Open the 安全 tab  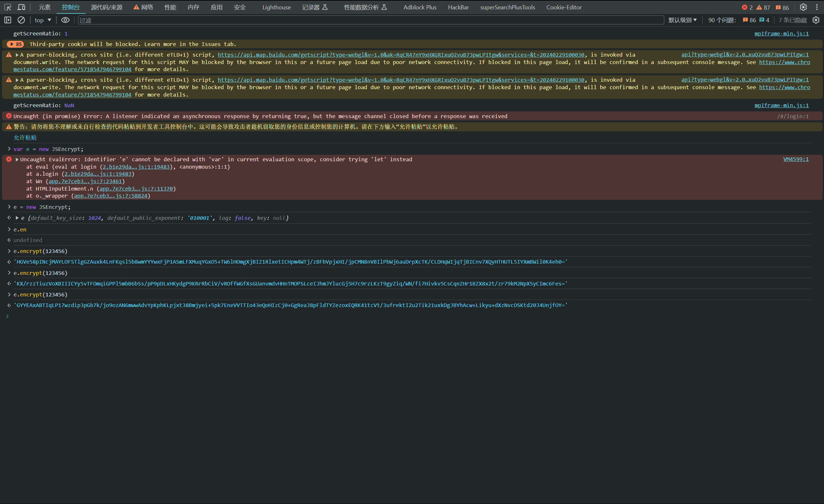[240, 7]
